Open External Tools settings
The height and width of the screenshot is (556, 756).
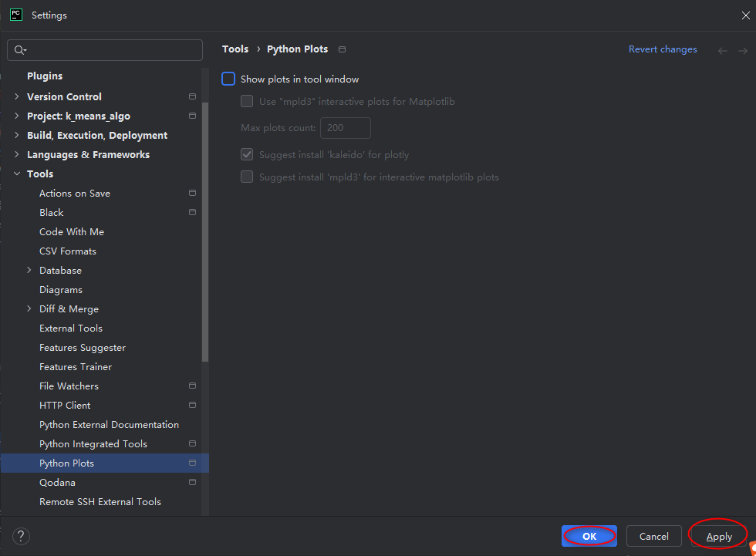[x=71, y=328]
